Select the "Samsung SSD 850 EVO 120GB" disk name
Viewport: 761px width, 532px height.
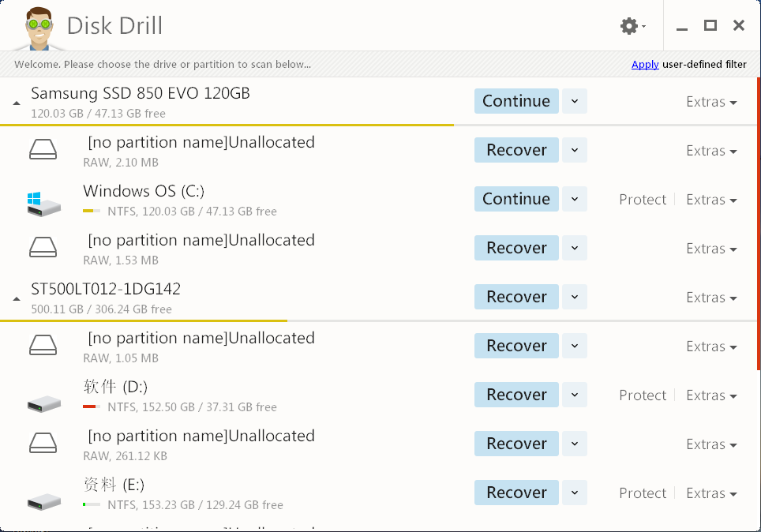coord(141,92)
